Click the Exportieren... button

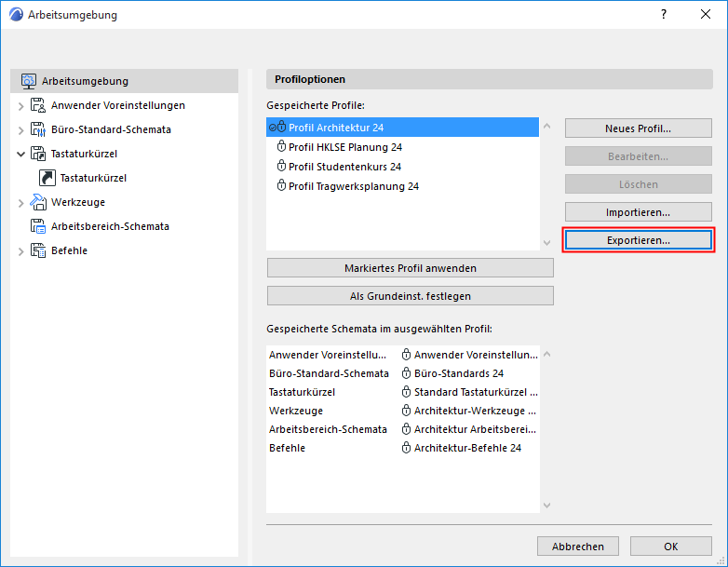(639, 240)
